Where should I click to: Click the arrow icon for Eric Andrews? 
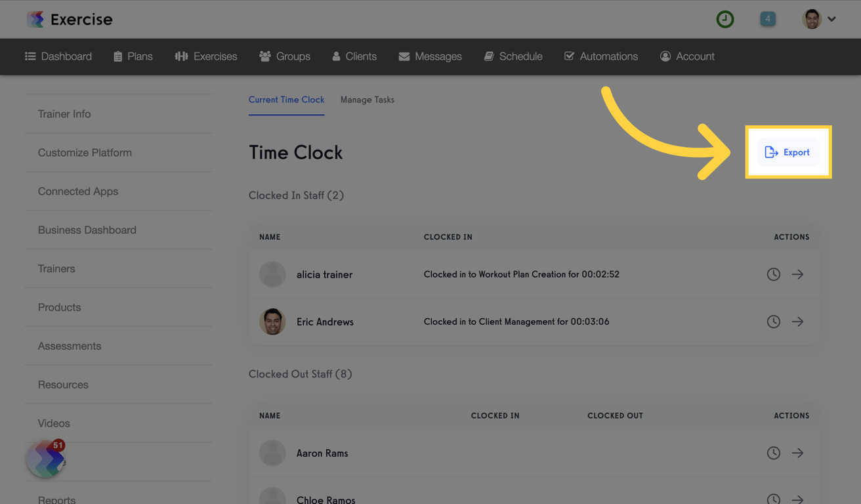797,322
